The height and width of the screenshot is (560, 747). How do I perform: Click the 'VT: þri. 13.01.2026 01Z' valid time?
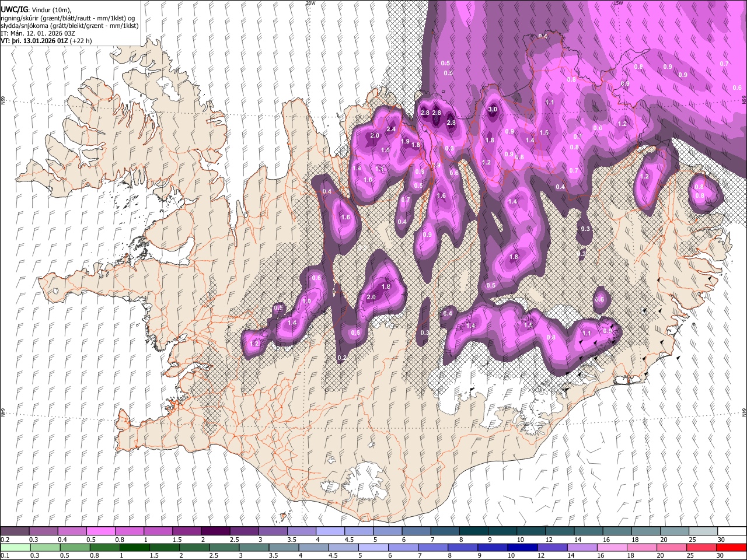pos(34,41)
